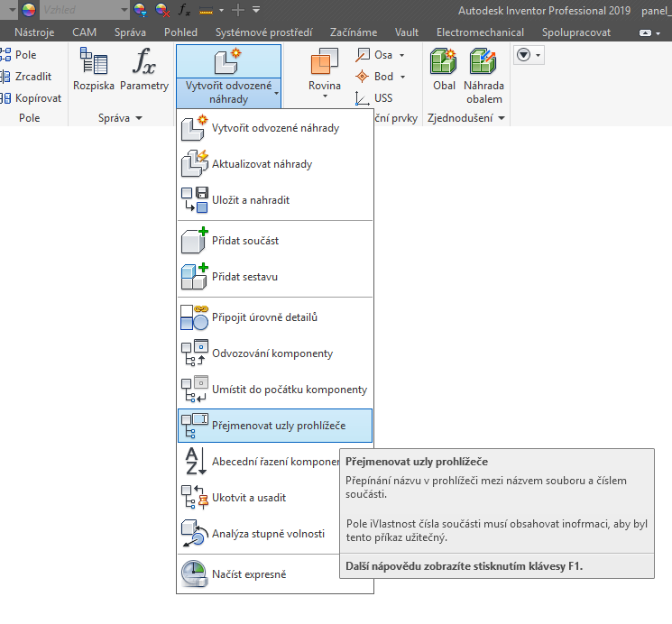Choose Přidat součást menu entry
Screen dimensions: 672x624
[275, 241]
